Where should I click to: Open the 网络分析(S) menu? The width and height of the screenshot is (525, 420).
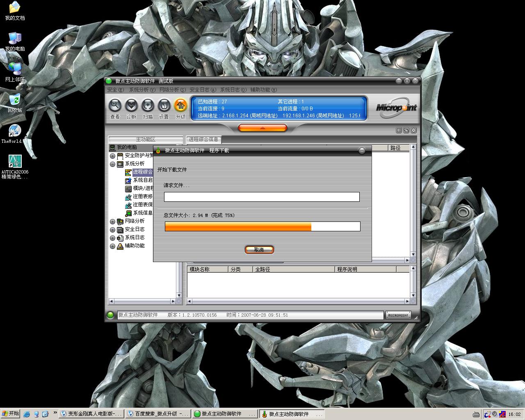pos(173,89)
